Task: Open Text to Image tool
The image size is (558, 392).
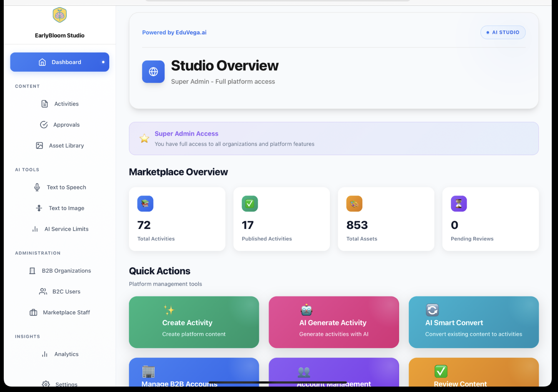Action: tap(66, 208)
